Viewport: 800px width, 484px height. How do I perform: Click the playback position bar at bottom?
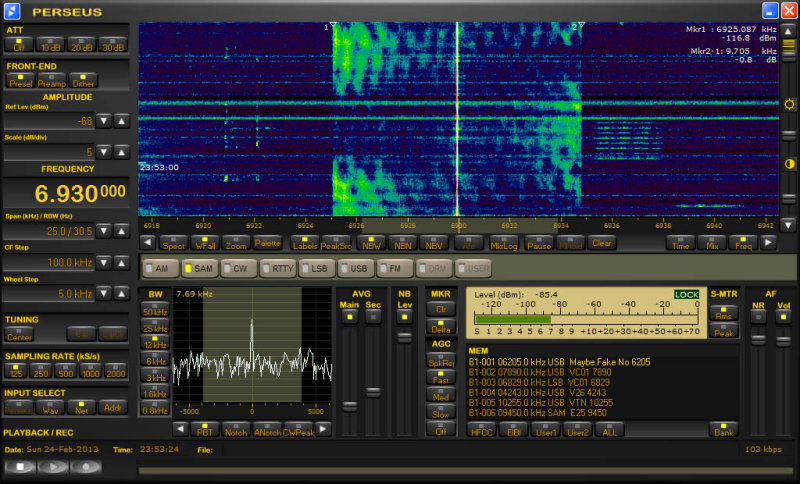465,470
